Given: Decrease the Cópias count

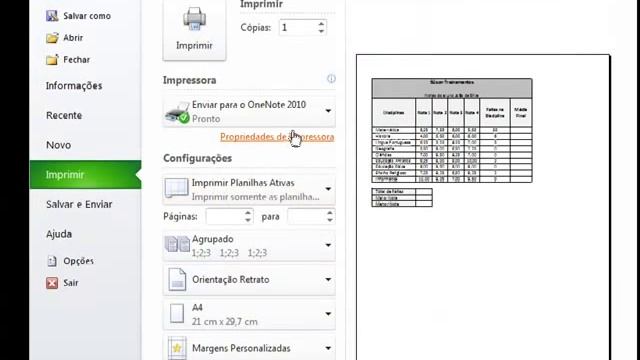Looking at the screenshot, I should coord(321,31).
